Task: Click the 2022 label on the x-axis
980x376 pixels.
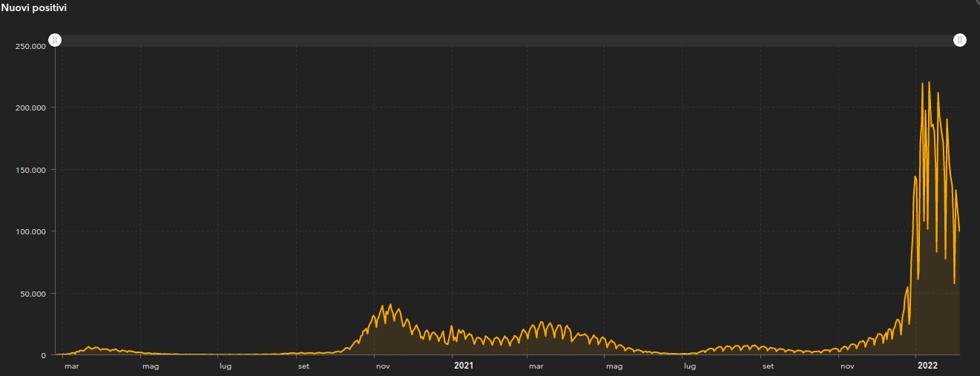Action: coord(927,366)
